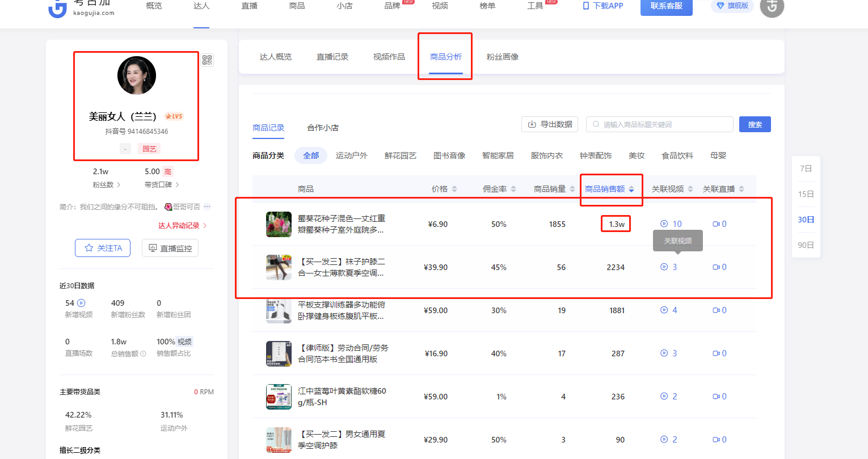
Task: Open related videos count 3 for 袜子护膝
Action: coord(669,267)
